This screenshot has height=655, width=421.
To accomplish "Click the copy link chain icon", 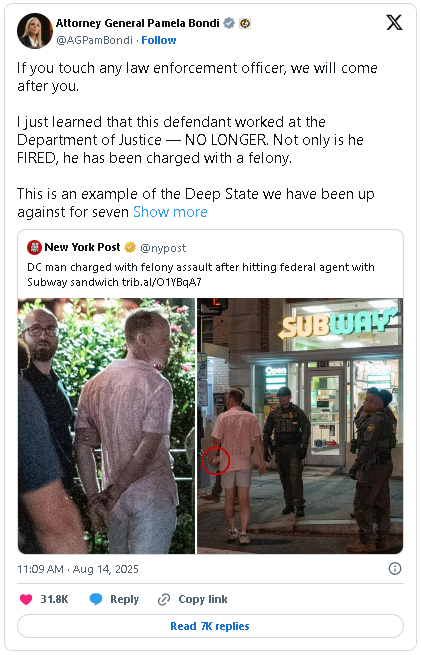I will (x=164, y=599).
